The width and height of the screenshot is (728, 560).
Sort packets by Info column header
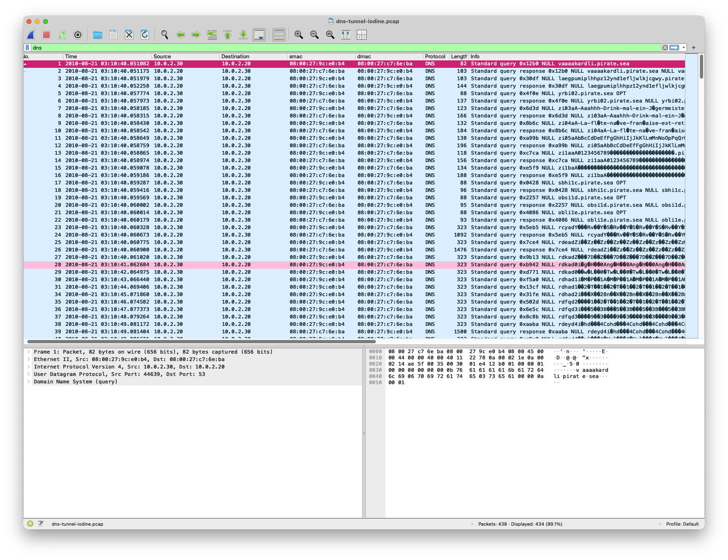pos(577,56)
